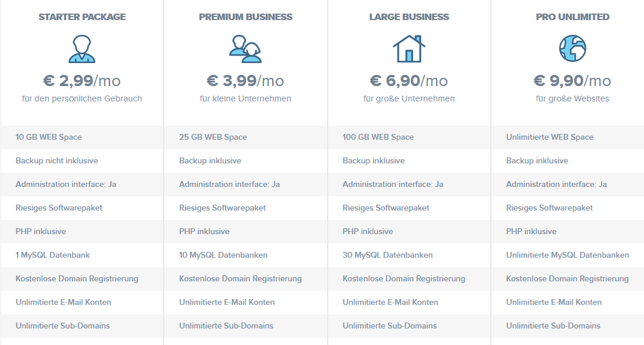This screenshot has width=644, height=345.
Task: Click '25 GB WEB Space' feature row
Action: click(x=246, y=137)
